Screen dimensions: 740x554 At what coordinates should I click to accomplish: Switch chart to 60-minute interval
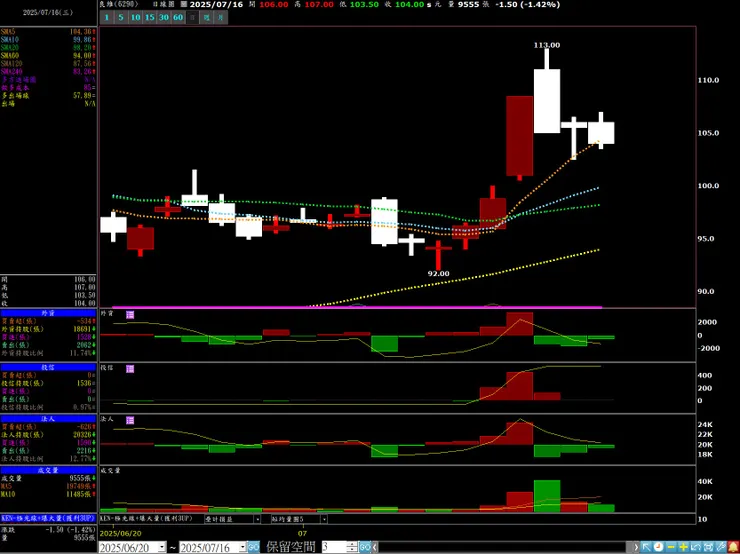(177, 17)
